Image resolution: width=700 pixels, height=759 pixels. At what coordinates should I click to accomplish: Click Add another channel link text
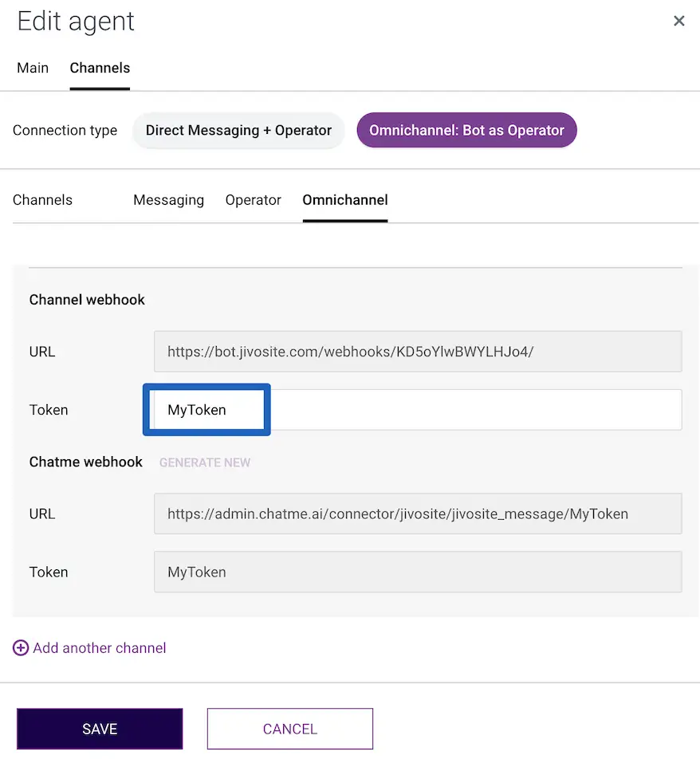[x=100, y=648]
